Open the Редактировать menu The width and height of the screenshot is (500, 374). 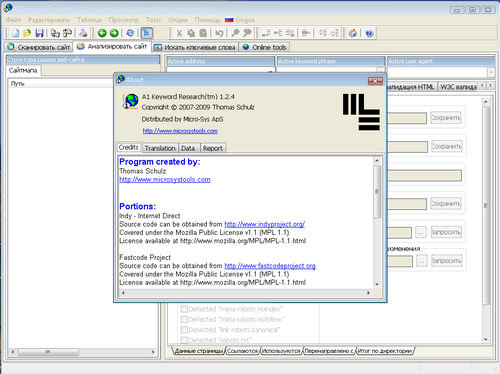coord(49,20)
